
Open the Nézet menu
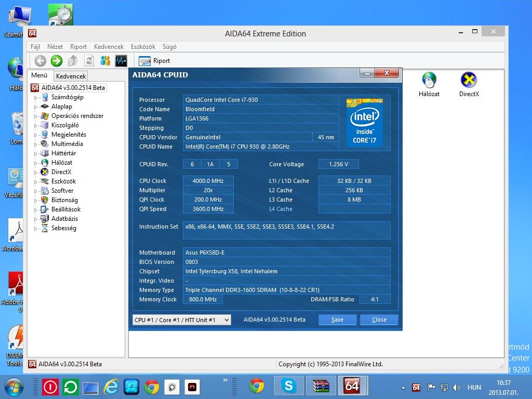55,47
